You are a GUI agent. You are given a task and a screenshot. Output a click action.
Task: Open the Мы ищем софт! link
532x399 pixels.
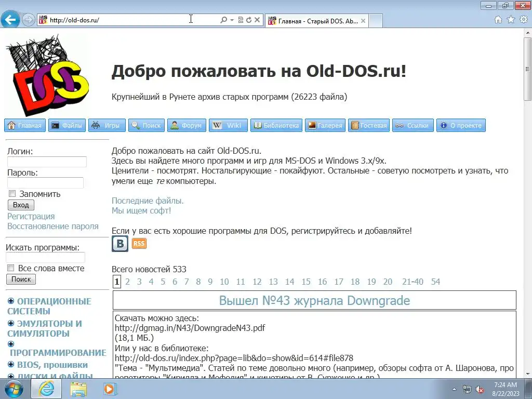(141, 211)
